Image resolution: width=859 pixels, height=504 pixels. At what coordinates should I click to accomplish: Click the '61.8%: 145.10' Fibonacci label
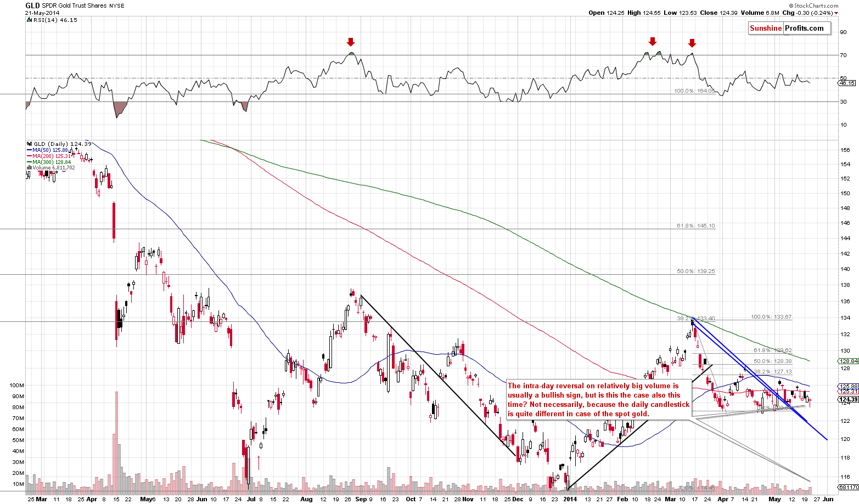[x=696, y=225]
